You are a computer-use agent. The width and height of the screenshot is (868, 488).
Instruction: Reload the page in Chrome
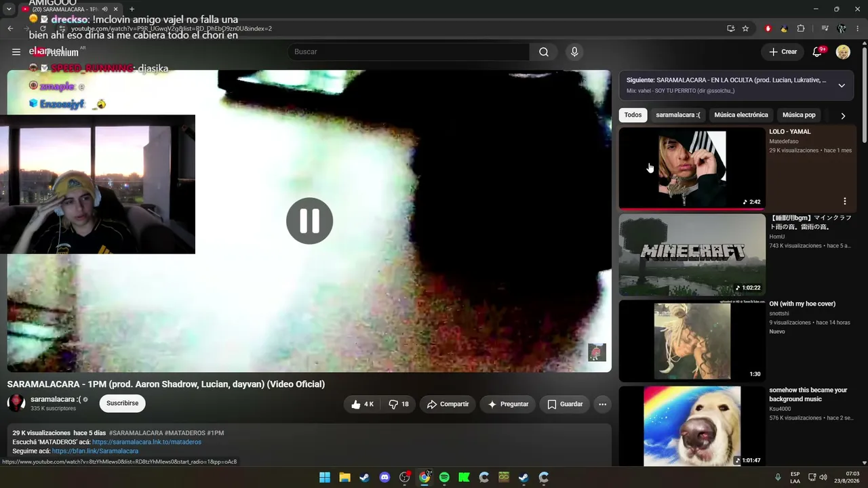(43, 28)
